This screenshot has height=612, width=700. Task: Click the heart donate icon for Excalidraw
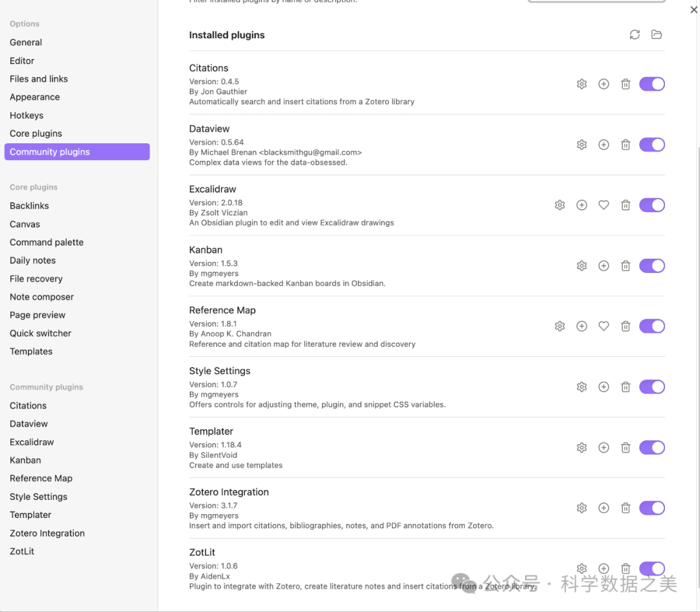pos(603,206)
